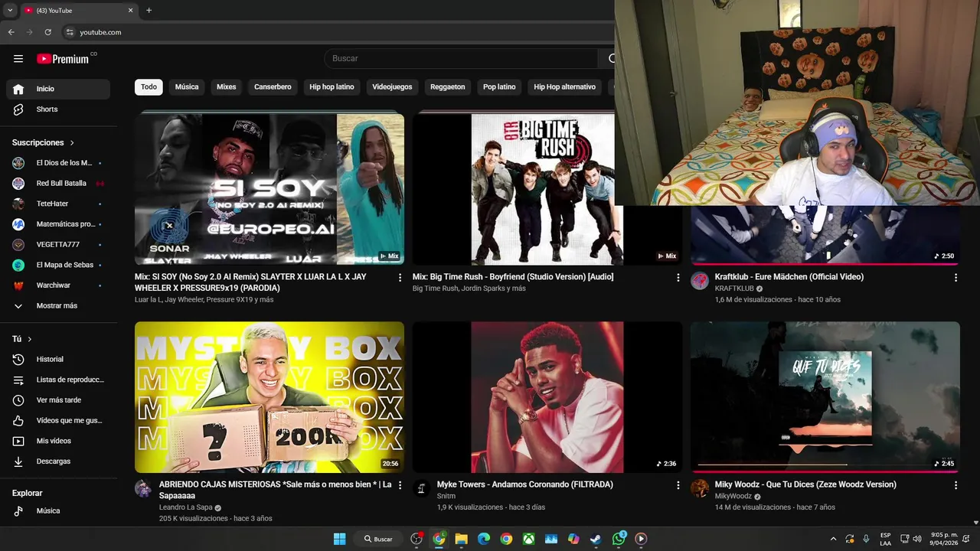
Task: Open options for Miky Woodz video
Action: click(x=955, y=485)
